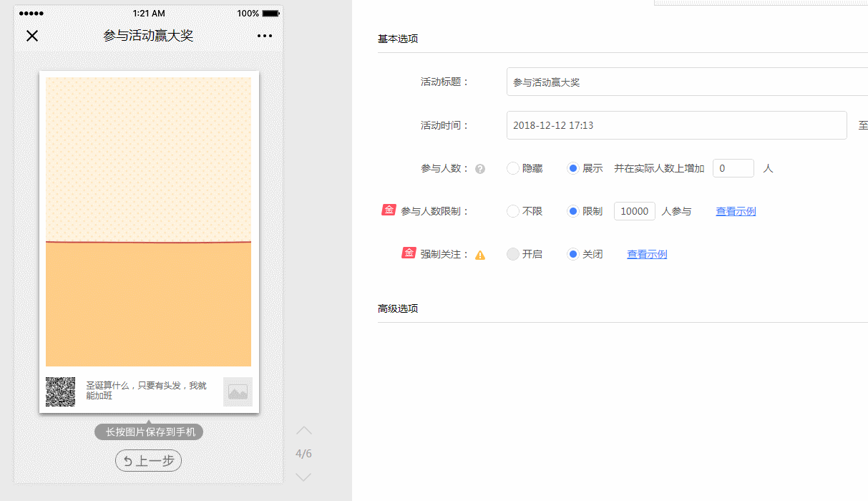Viewport: 868px width, 501px height.
Task: Click the participant limit field showing 10000
Action: (x=635, y=211)
